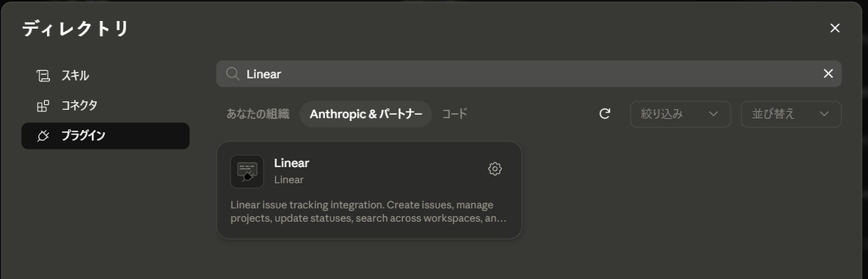Screen dimensions: 868x279
Task: Select プラグイン in the sidebar
Action: pos(106,136)
